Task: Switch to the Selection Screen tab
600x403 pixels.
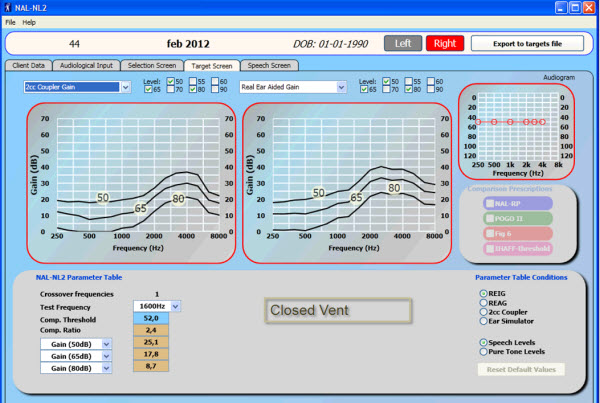Action: [152, 65]
